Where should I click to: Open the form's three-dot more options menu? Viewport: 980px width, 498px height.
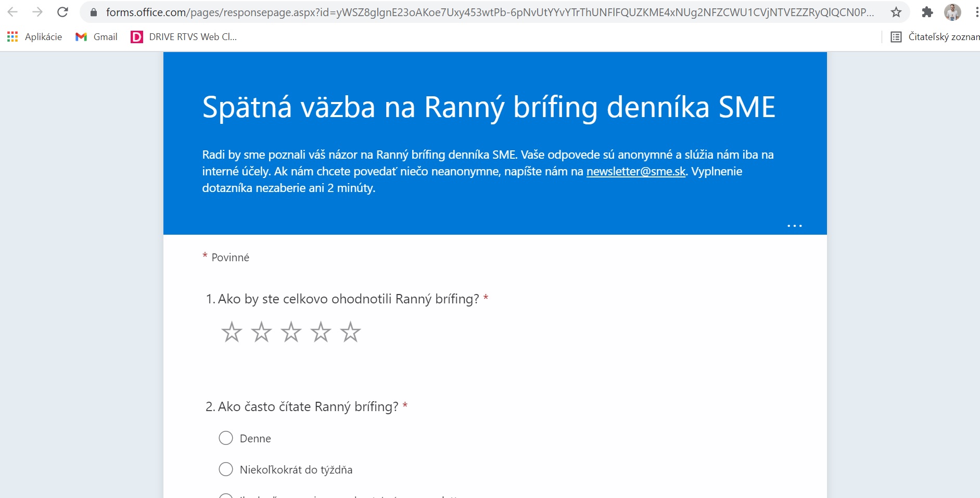tap(794, 226)
